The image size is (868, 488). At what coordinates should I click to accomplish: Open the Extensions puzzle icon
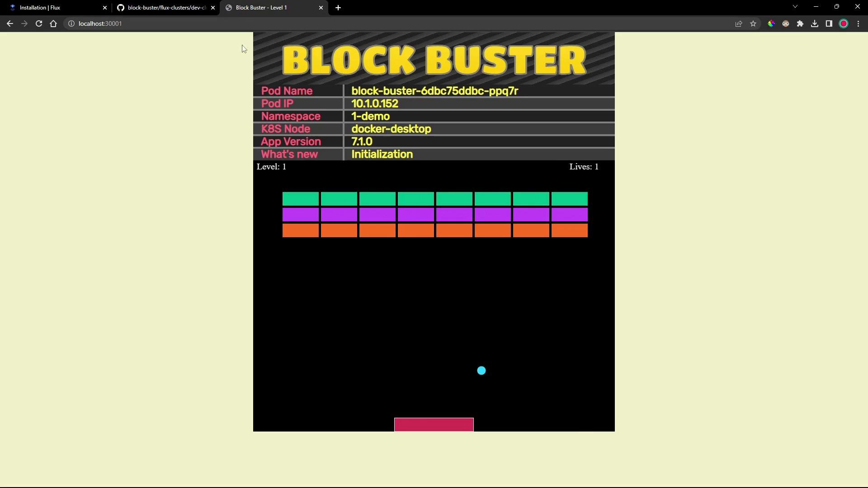pyautogui.click(x=800, y=23)
